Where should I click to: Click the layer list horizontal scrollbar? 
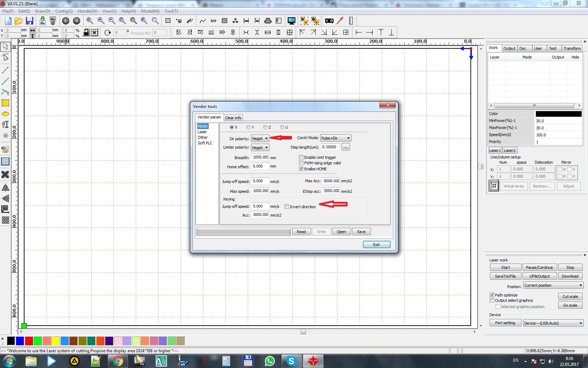coord(534,105)
